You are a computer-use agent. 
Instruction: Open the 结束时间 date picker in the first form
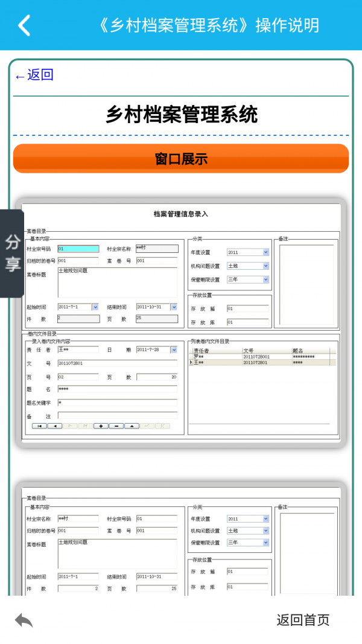point(174,307)
